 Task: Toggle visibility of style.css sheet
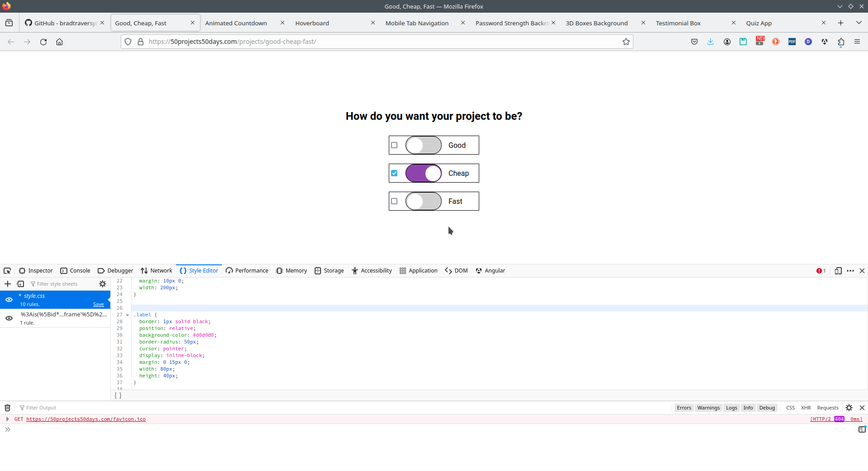click(x=9, y=300)
